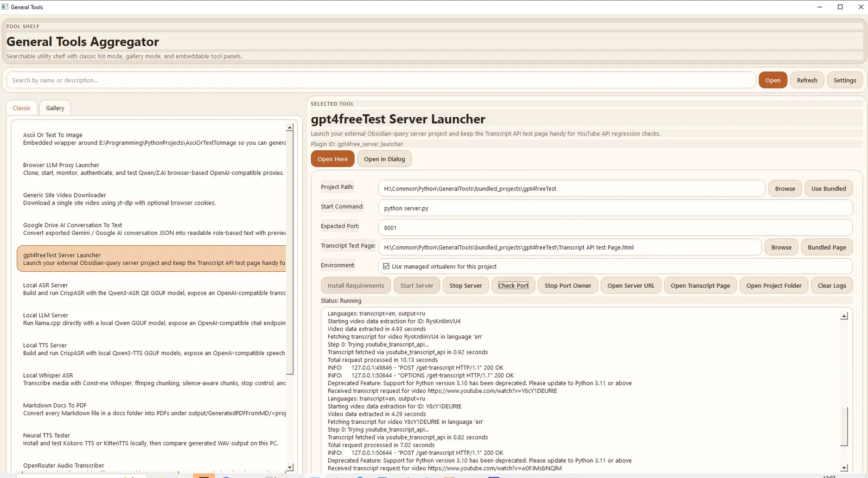The width and height of the screenshot is (868, 478).
Task: Open the Settings button
Action: pos(845,80)
